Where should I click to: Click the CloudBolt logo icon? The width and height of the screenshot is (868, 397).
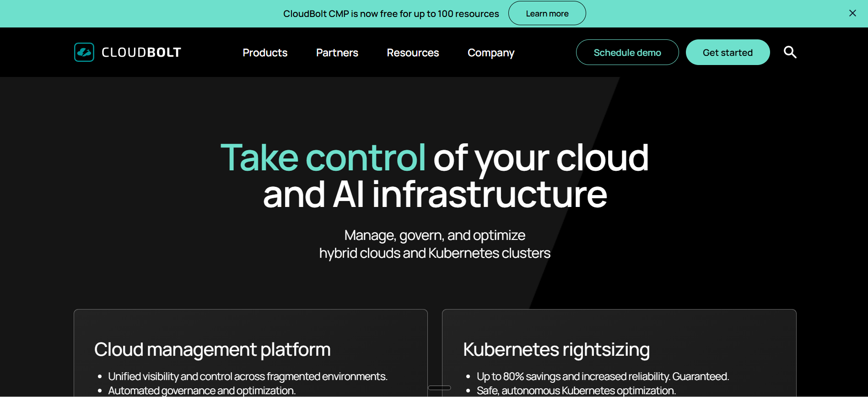84,52
